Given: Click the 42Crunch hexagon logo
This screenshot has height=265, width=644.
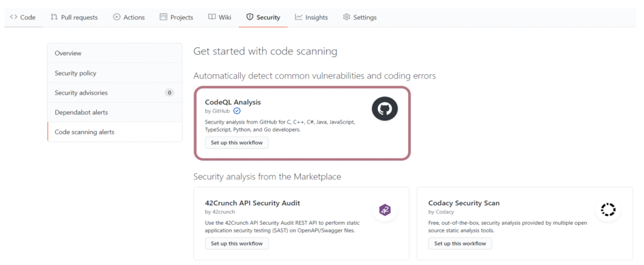Looking at the screenshot, I should tap(385, 210).
